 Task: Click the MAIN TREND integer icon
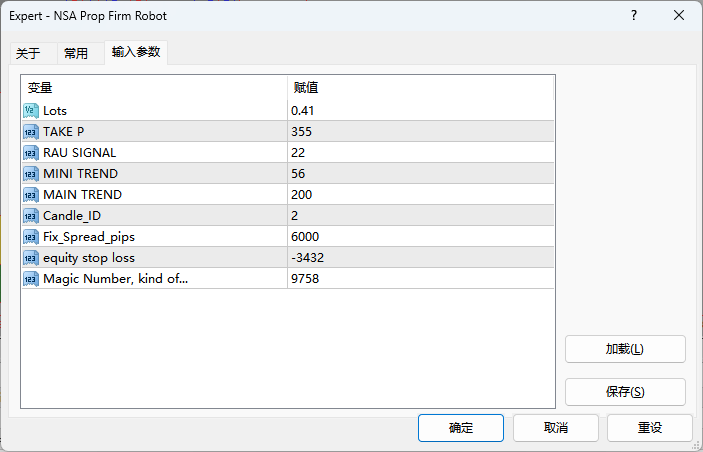click(30, 194)
